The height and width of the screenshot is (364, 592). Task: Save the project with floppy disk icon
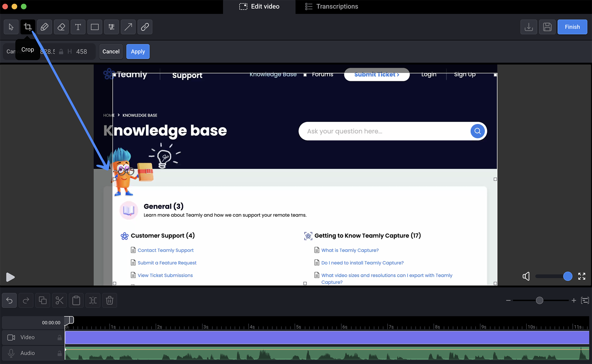pyautogui.click(x=547, y=27)
